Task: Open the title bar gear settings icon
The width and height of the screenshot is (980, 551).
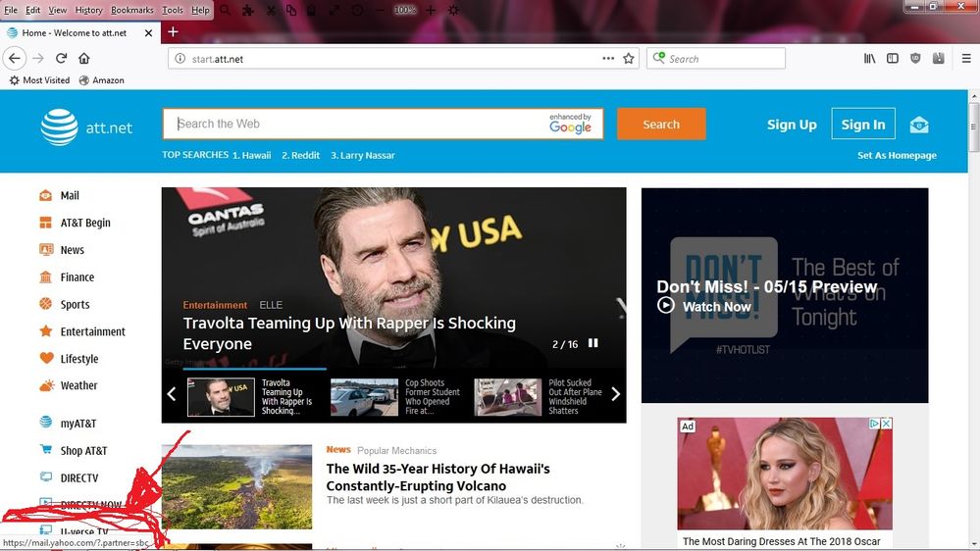Action: 454,10
